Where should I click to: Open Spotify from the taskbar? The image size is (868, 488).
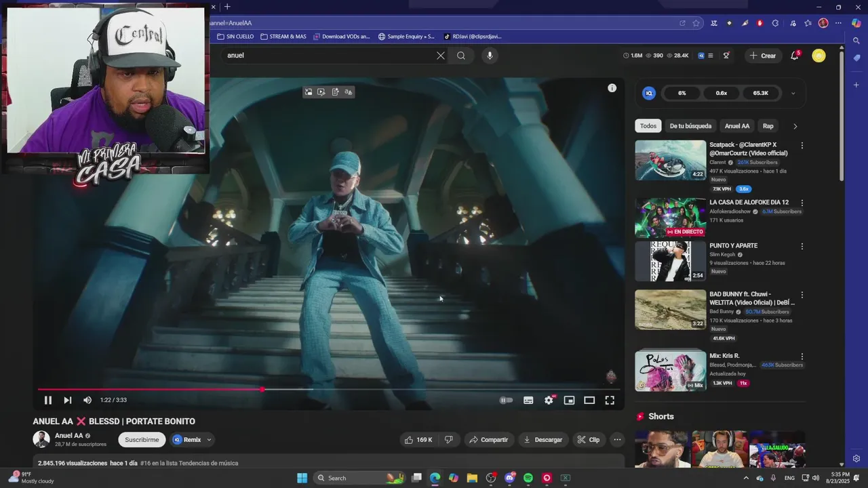(528, 478)
